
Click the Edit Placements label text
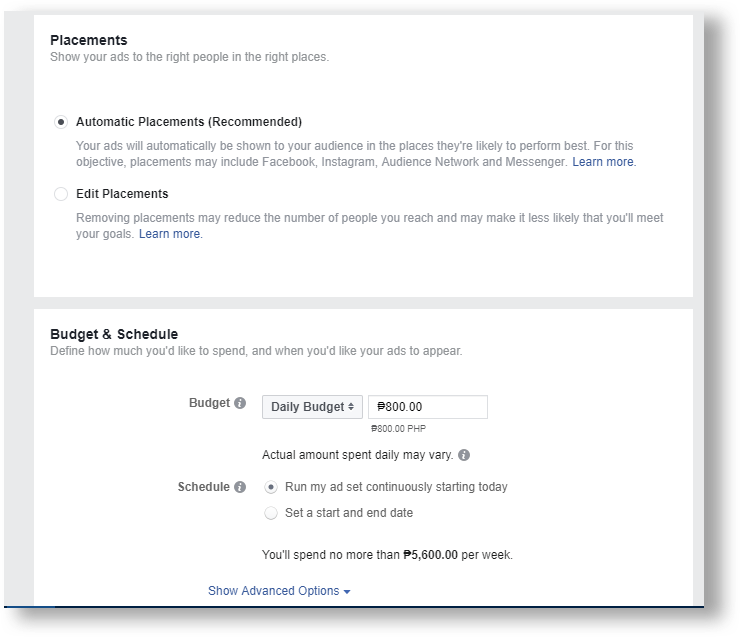point(122,194)
